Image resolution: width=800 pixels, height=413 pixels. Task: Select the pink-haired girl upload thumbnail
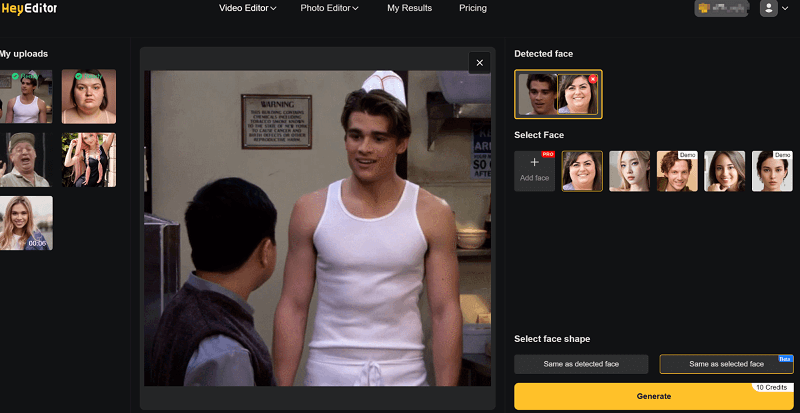89,160
